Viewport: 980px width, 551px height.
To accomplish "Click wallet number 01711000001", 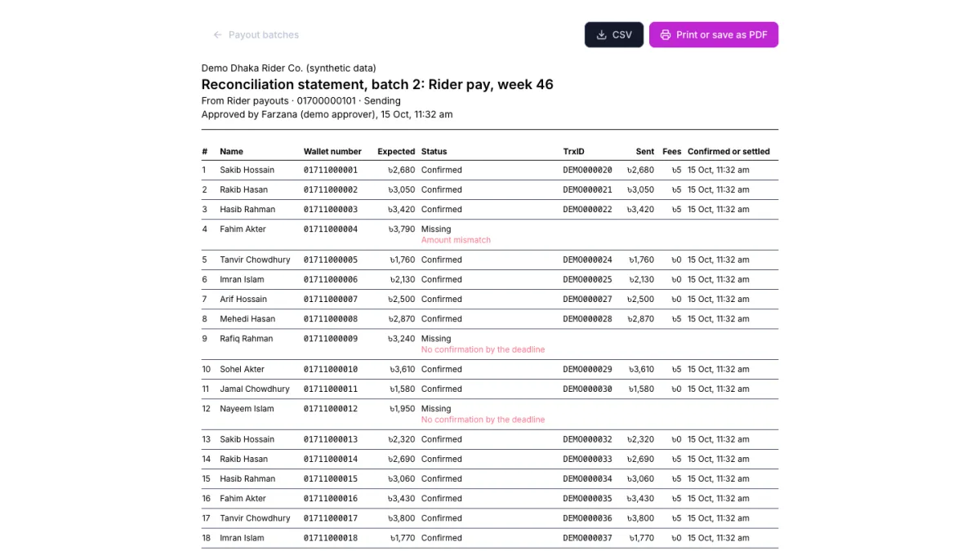I will tap(331, 171).
